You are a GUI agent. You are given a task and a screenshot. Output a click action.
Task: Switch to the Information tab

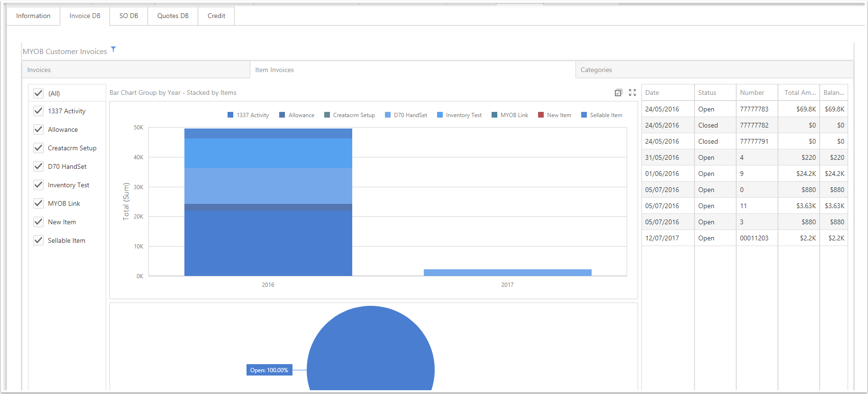tap(33, 16)
